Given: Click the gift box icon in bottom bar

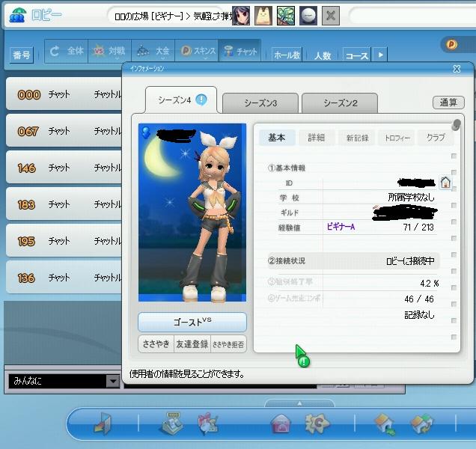Looking at the screenshot, I should 208,423.
